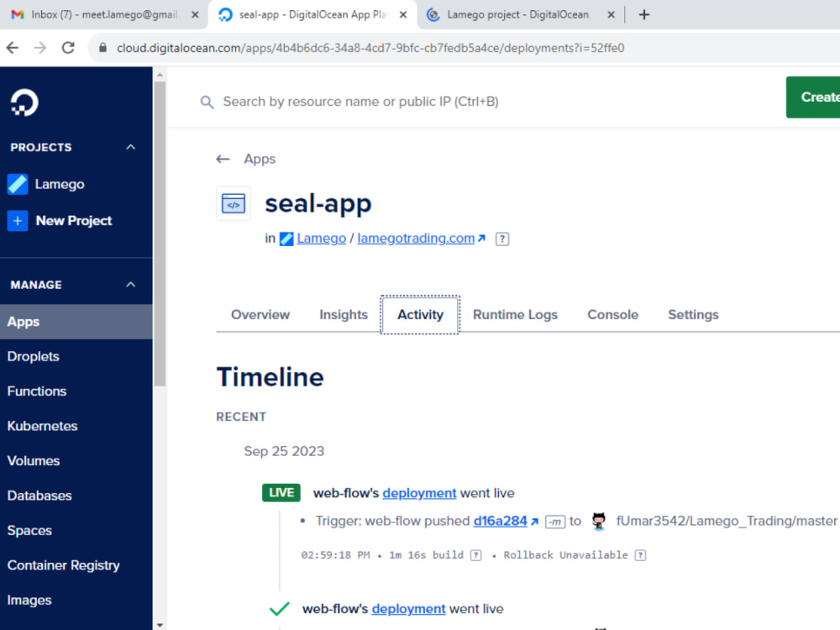This screenshot has height=630, width=840.
Task: Open Droplets from the sidebar
Action: [x=33, y=356]
